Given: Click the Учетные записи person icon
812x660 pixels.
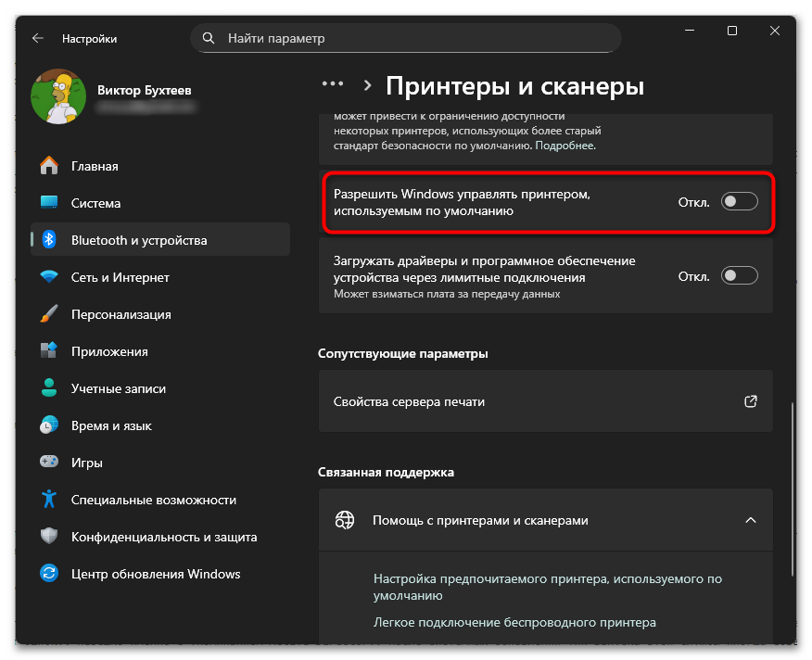Looking at the screenshot, I should pyautogui.click(x=49, y=388).
